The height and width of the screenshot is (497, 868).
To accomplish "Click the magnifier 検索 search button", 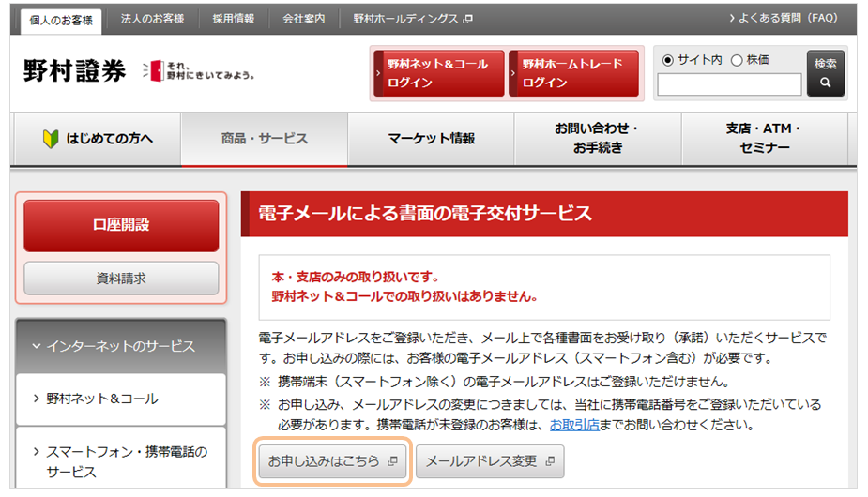I will coord(826,73).
